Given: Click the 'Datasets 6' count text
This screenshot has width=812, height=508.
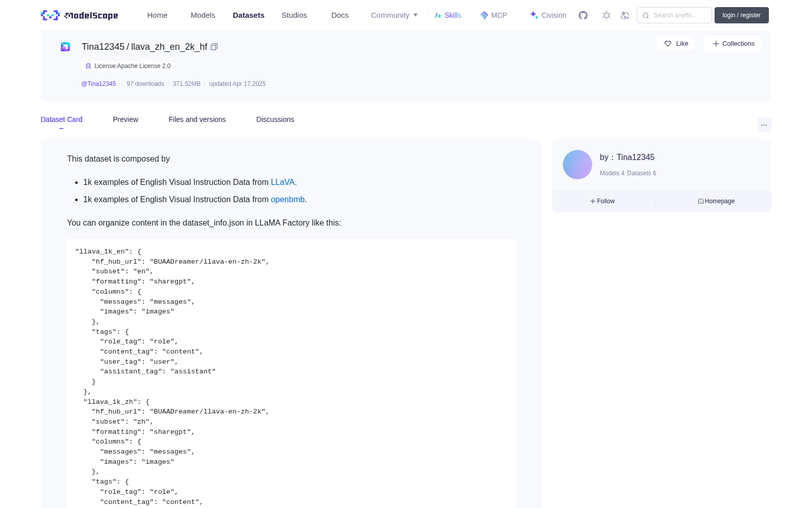Looking at the screenshot, I should coord(641,173).
